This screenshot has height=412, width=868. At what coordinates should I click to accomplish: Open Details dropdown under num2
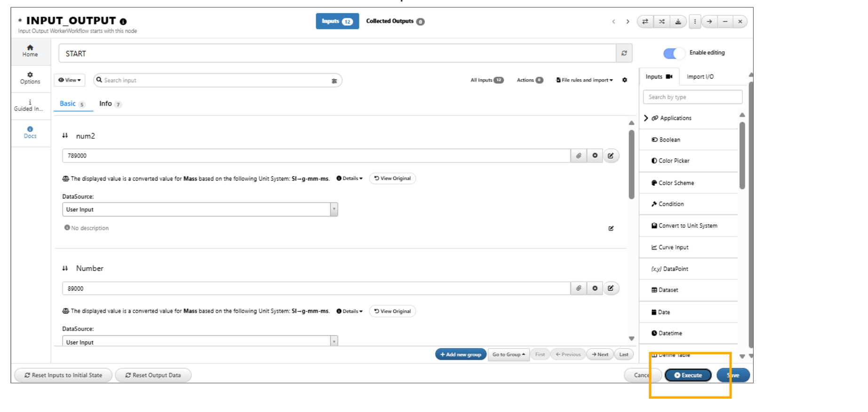pos(350,178)
